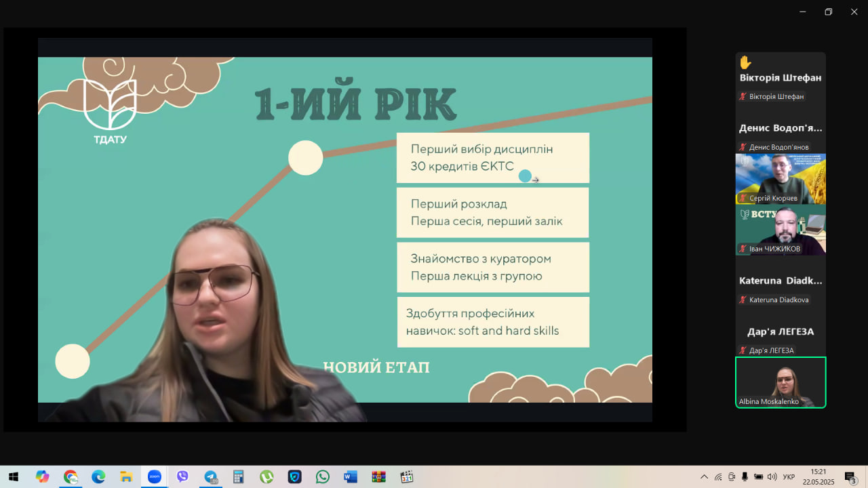This screenshot has height=488, width=868.
Task: Select Kateruna Diadkova's participant tile
Action: point(781,281)
